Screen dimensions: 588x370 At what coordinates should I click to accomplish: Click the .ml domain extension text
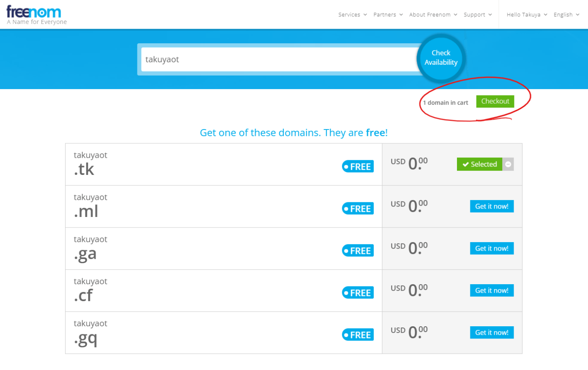pos(86,211)
